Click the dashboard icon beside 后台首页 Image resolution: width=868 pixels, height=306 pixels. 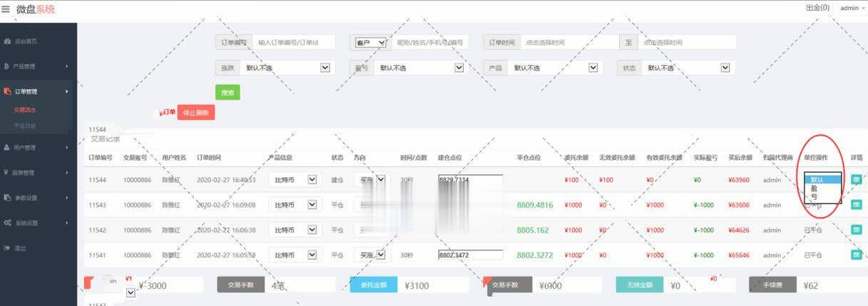(6, 41)
